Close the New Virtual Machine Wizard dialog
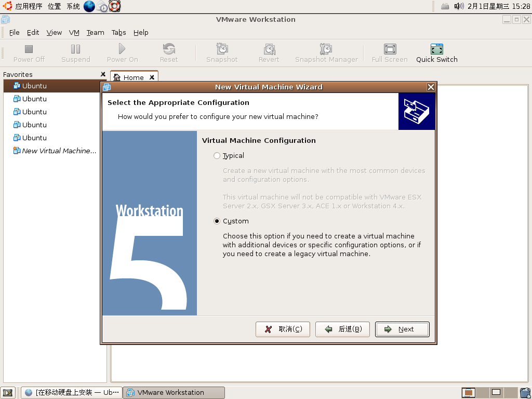Screen dimensions: 532x399 click(x=431, y=87)
